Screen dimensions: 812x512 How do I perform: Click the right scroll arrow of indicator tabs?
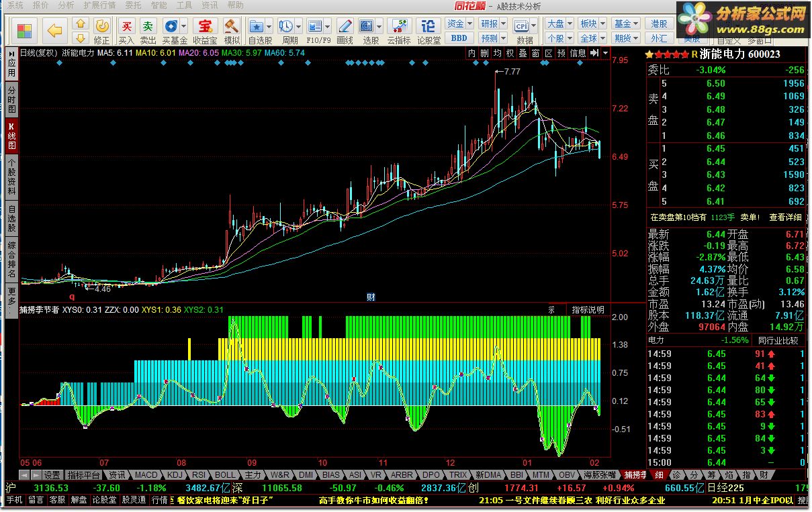click(36, 474)
